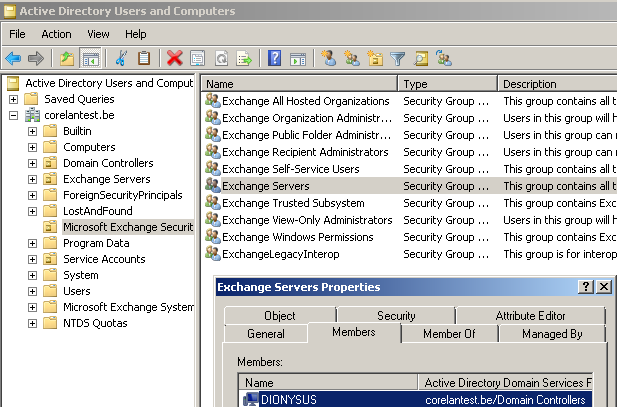Viewport: 617px width, 407px height.
Task: Open the View menu
Action: coord(98,34)
